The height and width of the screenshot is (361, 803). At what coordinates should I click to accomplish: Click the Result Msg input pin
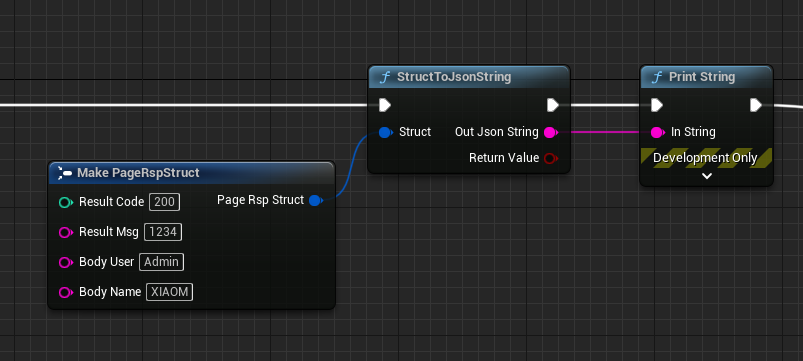[66, 232]
